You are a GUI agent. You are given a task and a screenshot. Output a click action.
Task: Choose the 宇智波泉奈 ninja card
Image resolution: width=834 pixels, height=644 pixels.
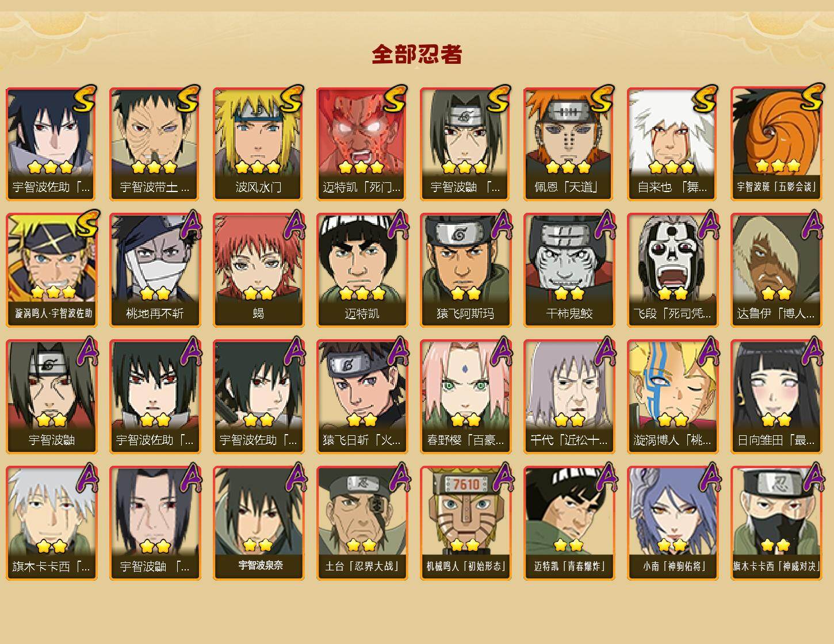point(258,523)
